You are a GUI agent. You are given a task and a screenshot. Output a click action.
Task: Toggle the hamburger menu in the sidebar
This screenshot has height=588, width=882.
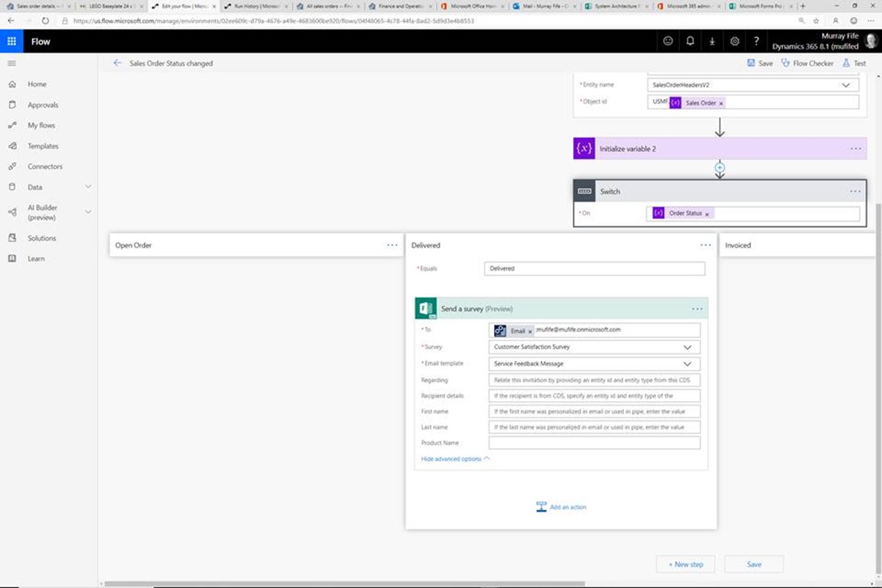click(x=12, y=63)
